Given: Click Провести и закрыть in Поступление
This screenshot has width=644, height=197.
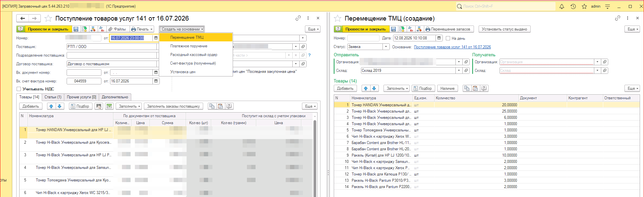Looking at the screenshot, I should coord(48,29).
